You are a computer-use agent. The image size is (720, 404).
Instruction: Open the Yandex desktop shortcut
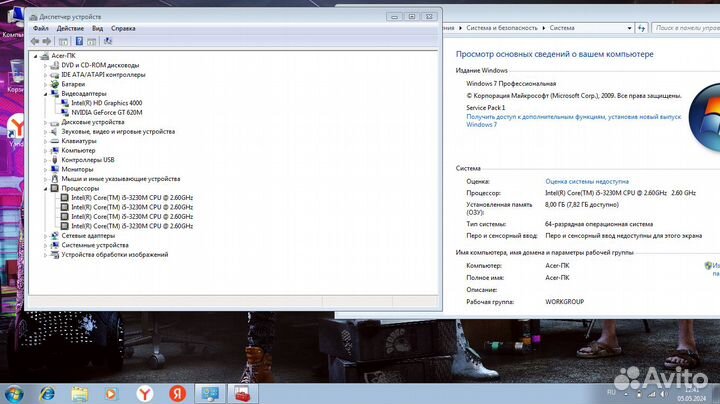(16, 130)
